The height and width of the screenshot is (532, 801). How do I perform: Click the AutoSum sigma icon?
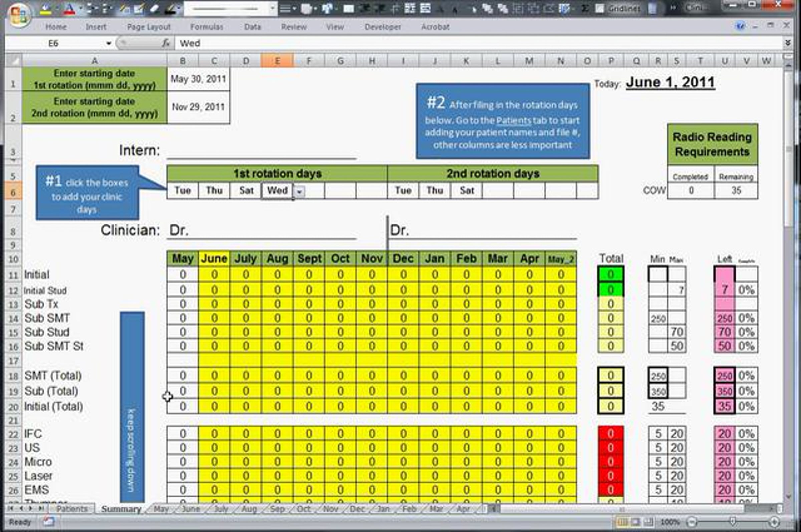click(x=584, y=9)
